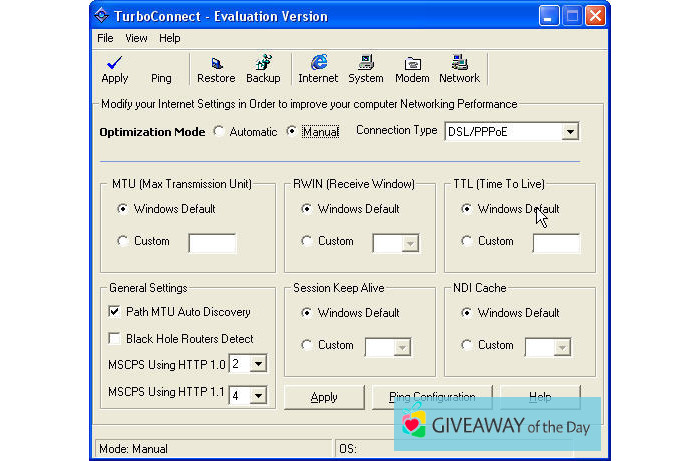The width and height of the screenshot is (700, 461).
Task: Click the MTU custom value field
Action: click(212, 243)
